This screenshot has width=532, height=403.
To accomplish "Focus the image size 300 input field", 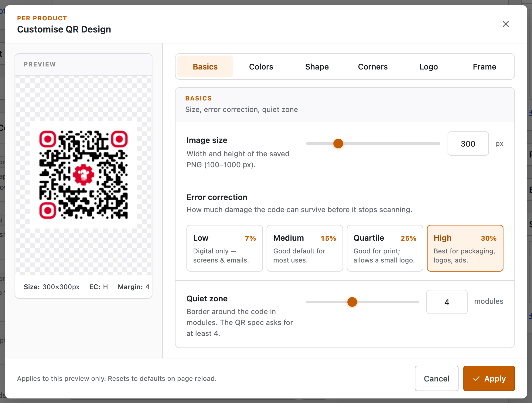I will click(468, 144).
